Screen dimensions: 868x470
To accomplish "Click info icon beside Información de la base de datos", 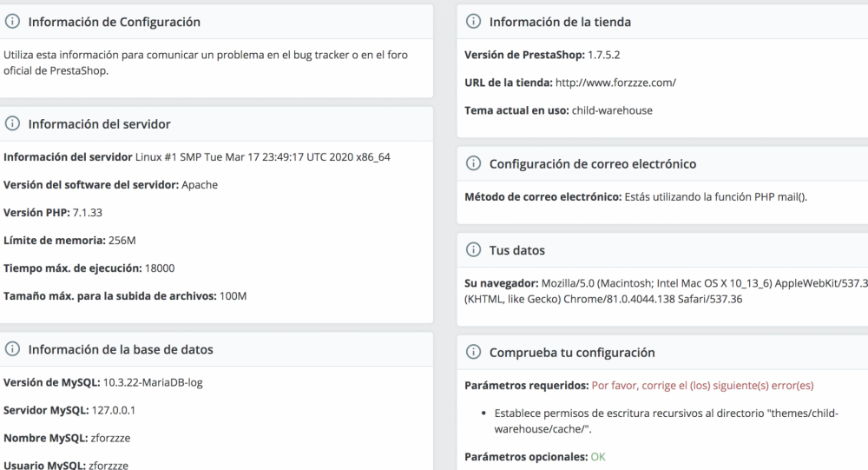I will pos(12,348).
